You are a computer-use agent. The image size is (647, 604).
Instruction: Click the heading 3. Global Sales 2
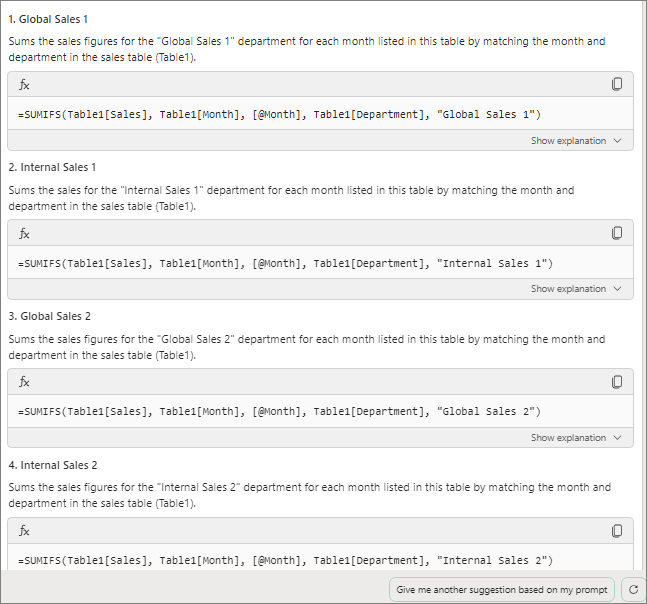point(50,316)
